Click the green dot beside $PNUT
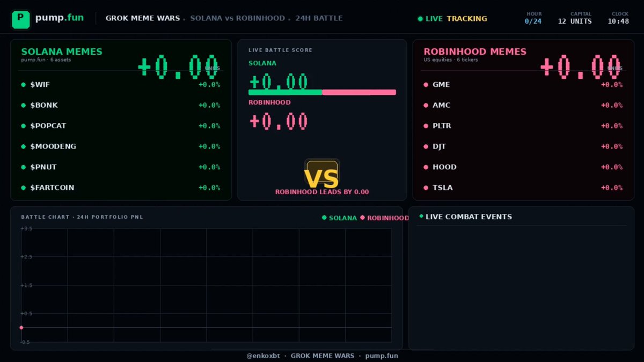Screen dimensions: 644x362 (x=23, y=167)
